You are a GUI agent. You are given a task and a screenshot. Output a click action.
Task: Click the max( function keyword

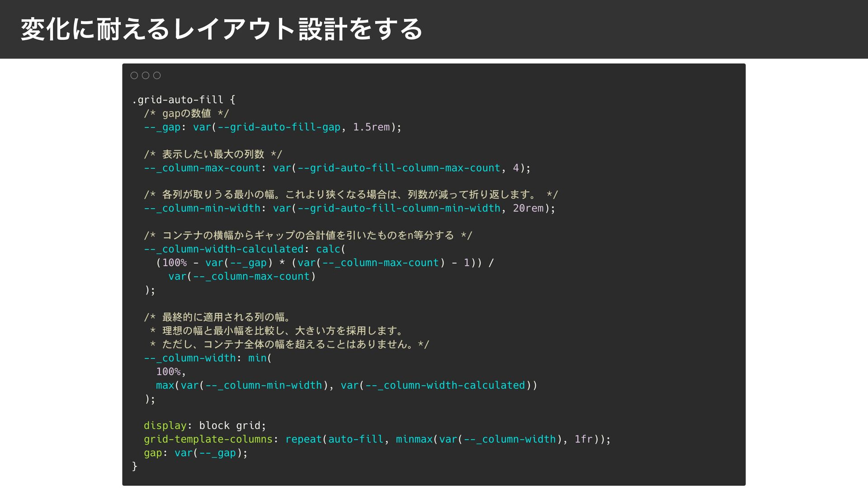[x=165, y=385]
